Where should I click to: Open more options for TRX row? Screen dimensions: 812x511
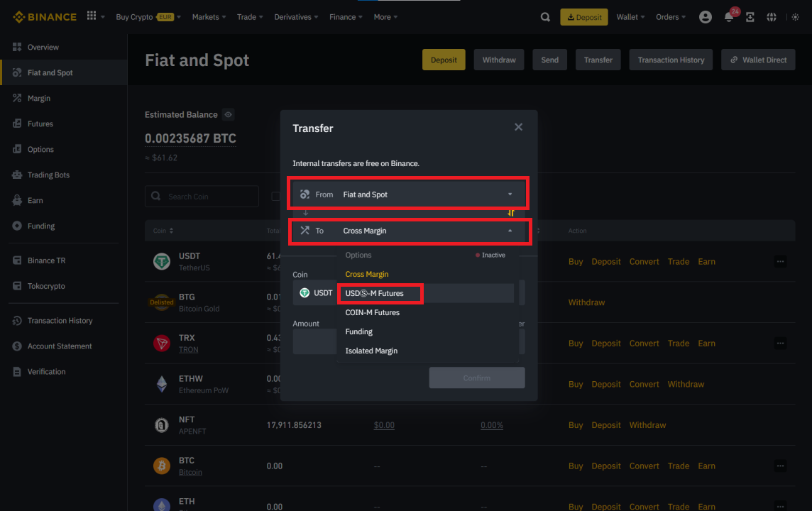pos(780,344)
